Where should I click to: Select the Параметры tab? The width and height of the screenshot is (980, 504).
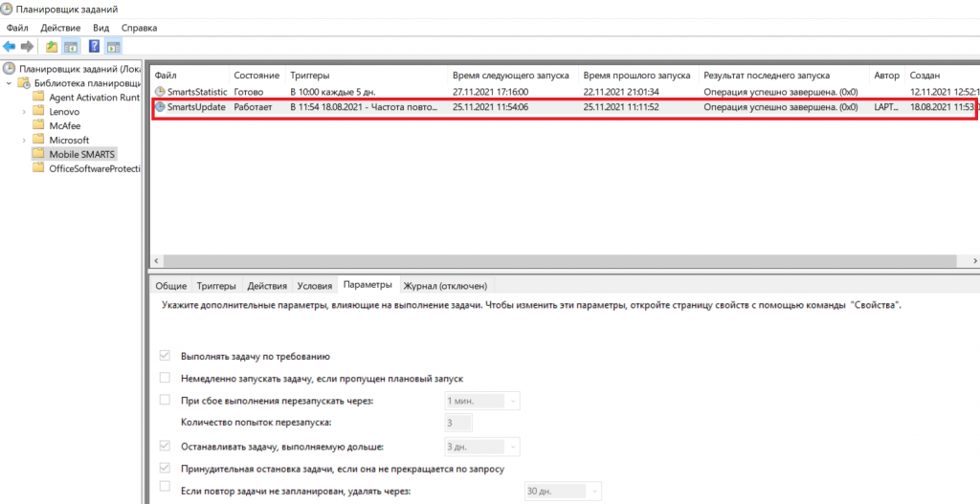point(367,284)
